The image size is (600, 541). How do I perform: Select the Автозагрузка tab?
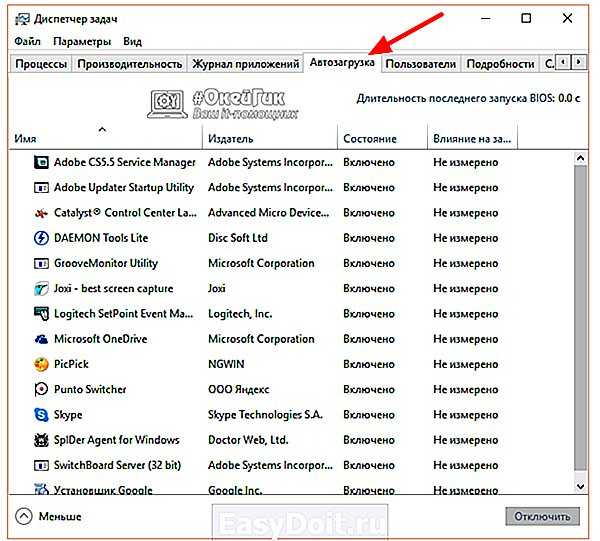(x=342, y=62)
